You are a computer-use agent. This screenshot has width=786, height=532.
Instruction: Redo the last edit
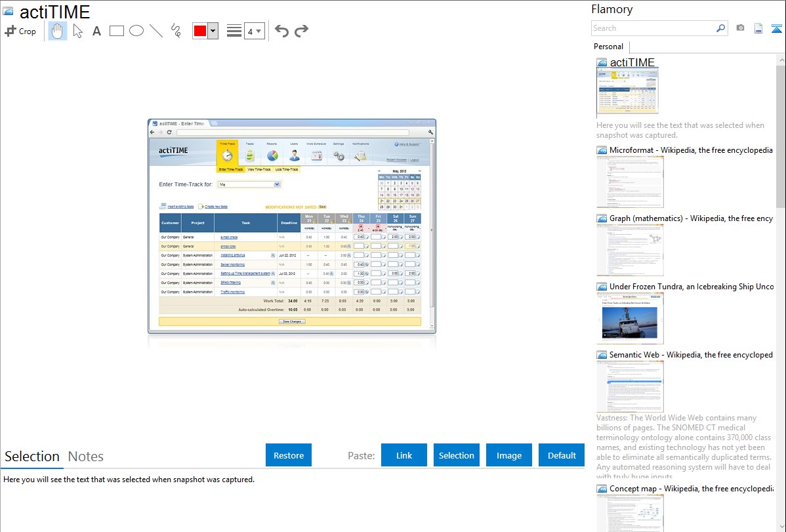tap(301, 31)
